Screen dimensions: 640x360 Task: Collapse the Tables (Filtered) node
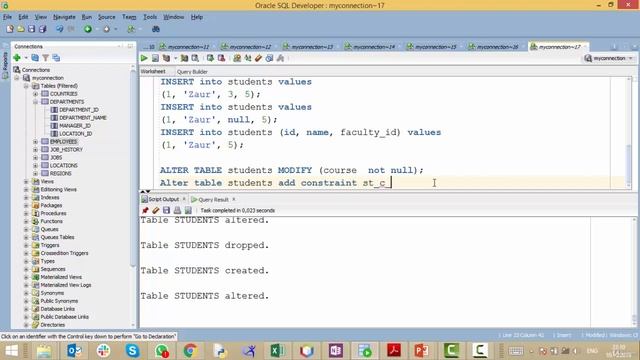click(26, 86)
